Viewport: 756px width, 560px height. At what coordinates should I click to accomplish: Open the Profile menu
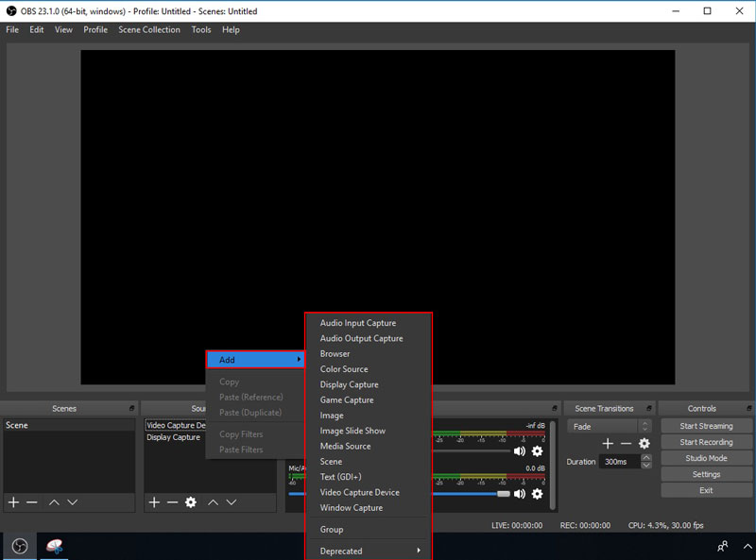(x=95, y=30)
